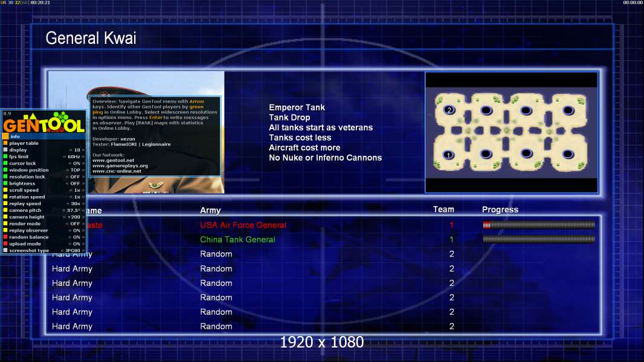Screen dimensions: 644x362
Task: Decrease rotation speed with left arrow
Action: [71, 197]
